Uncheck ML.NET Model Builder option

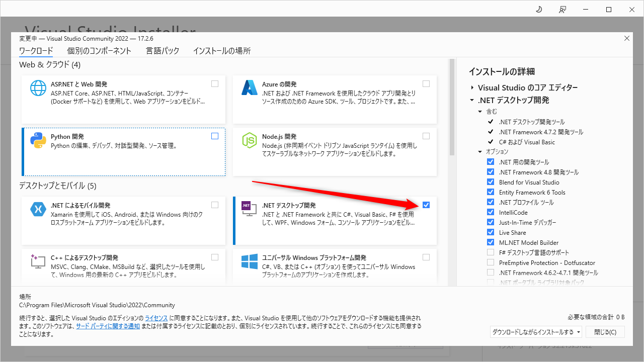pos(491,242)
